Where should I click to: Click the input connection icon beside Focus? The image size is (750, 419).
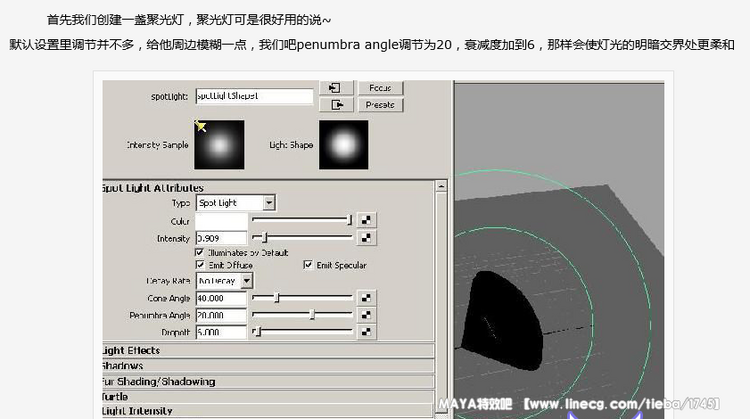[338, 88]
